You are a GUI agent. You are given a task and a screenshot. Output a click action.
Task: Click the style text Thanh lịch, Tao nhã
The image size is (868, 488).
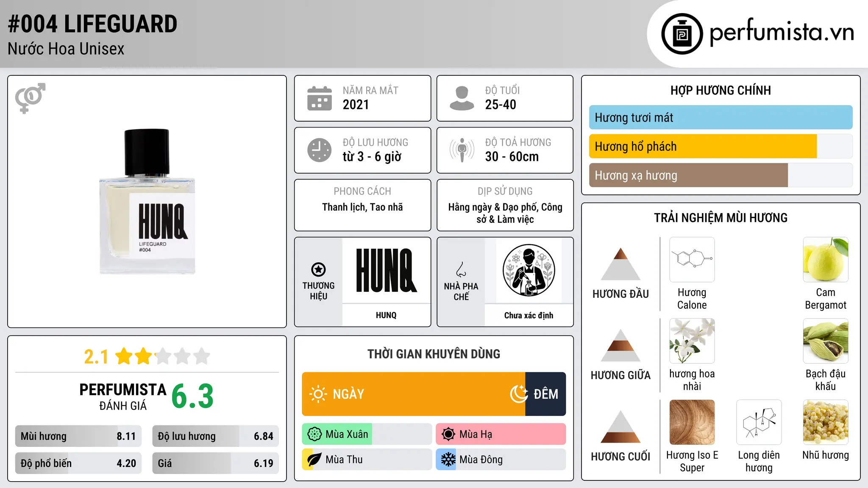point(362,207)
